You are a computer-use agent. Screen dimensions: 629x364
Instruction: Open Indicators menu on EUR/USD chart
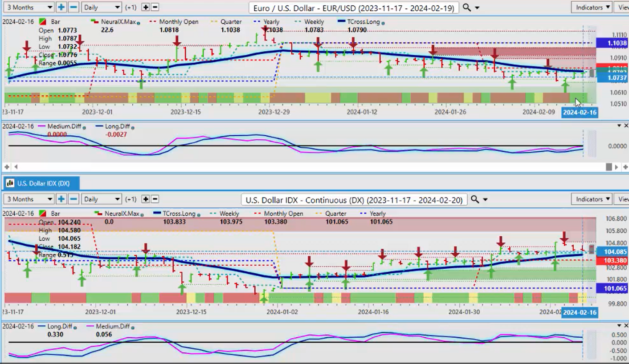pyautogui.click(x=592, y=7)
